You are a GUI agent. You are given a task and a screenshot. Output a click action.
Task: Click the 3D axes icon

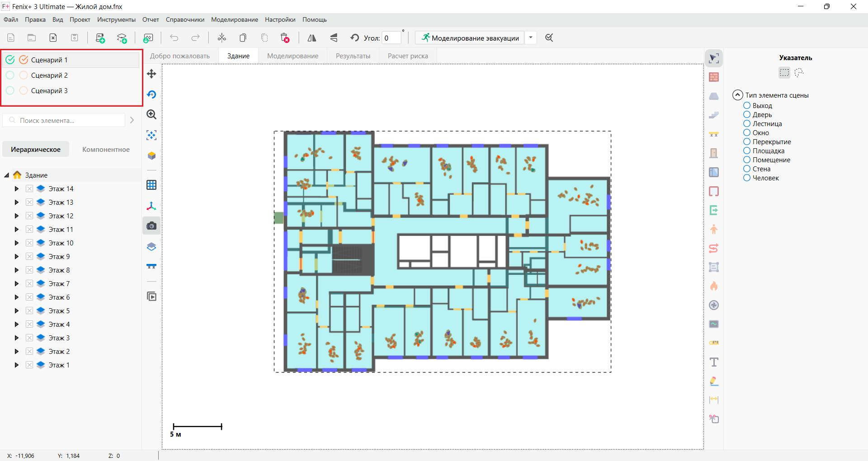click(x=151, y=206)
